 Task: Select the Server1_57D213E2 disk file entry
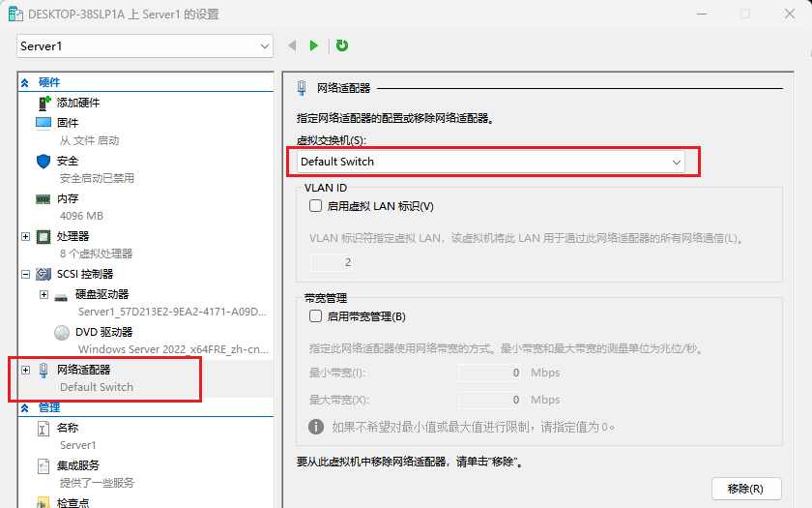(172, 312)
